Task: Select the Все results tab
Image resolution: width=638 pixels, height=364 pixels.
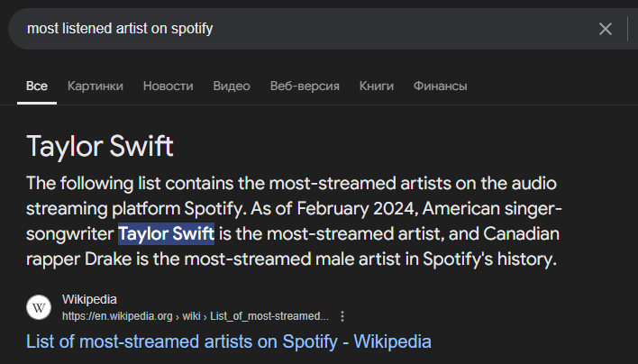Action: pyautogui.click(x=37, y=86)
